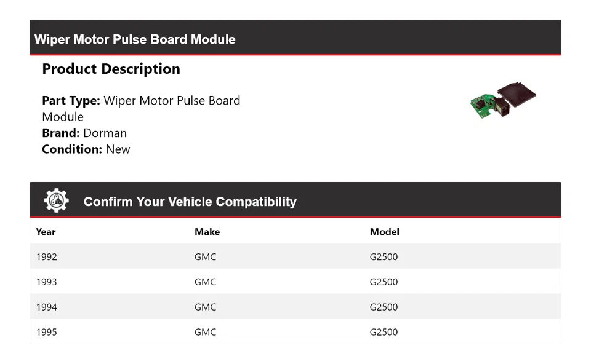Screen dimensions: 591x364
Task: Select the Part Type label
Action: [x=71, y=100]
